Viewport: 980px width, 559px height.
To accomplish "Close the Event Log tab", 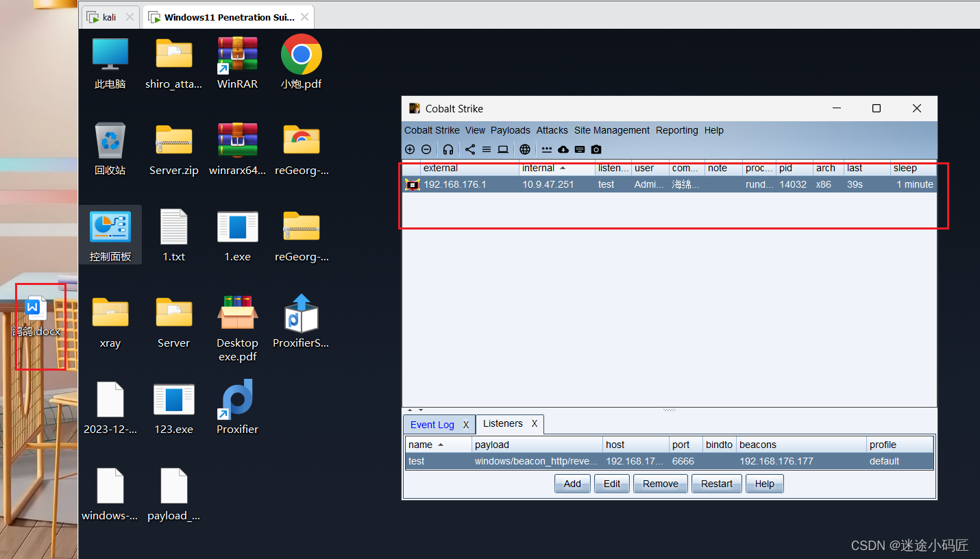I will click(466, 425).
